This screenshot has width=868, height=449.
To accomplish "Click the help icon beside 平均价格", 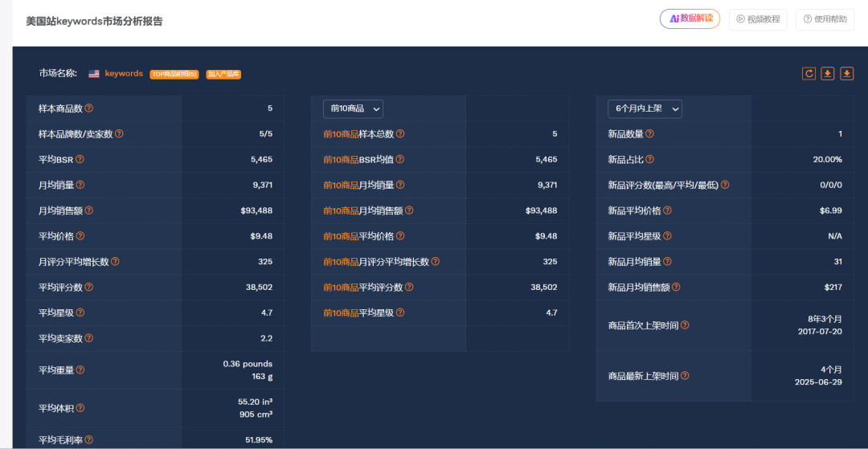I will 80,235.
